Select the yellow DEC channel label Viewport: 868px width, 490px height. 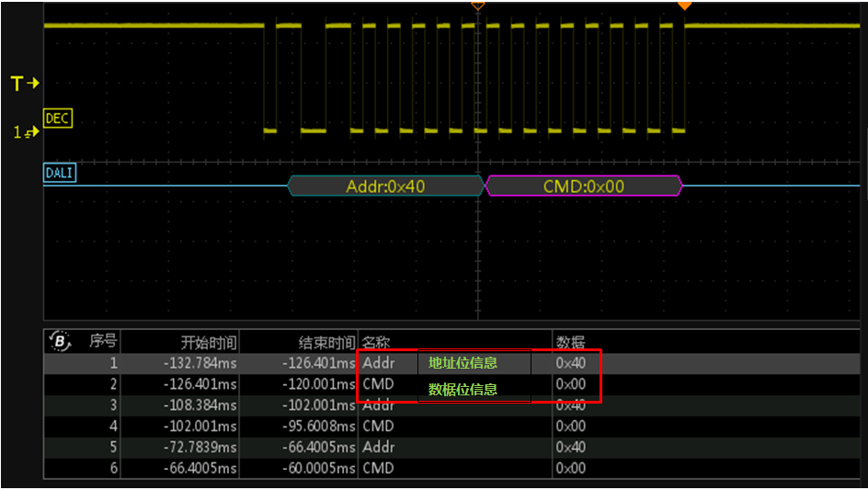[x=58, y=119]
